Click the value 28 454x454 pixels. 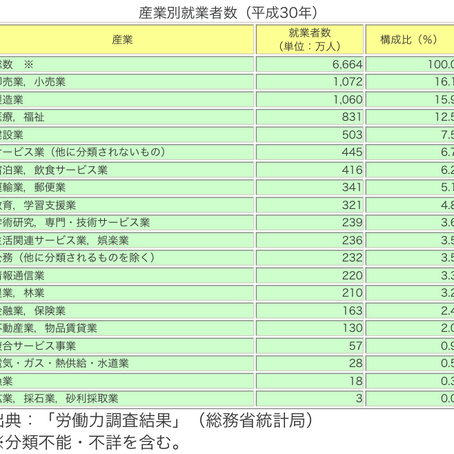click(x=356, y=363)
